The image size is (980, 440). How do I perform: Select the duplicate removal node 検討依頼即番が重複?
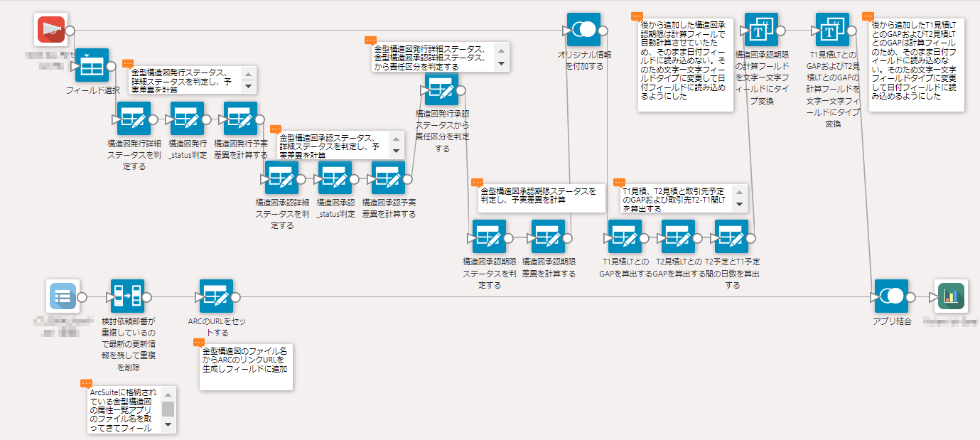click(128, 297)
